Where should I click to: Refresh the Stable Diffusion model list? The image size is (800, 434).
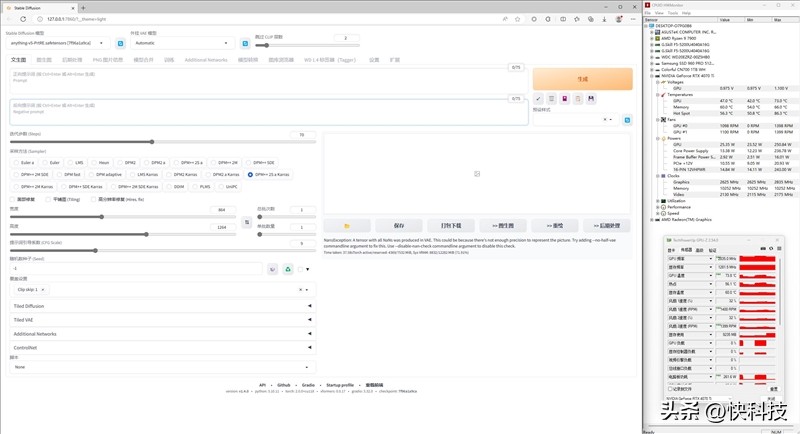[121, 43]
